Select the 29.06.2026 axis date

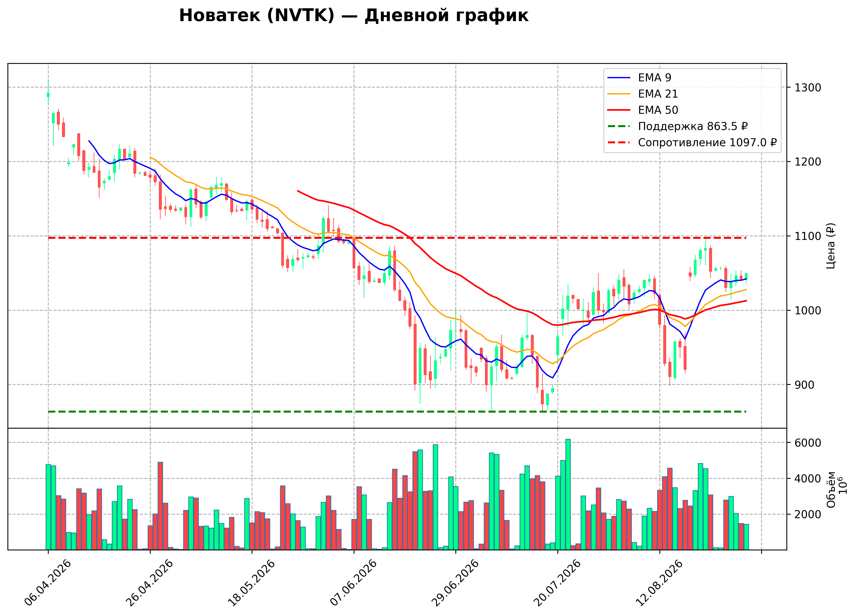(455, 583)
